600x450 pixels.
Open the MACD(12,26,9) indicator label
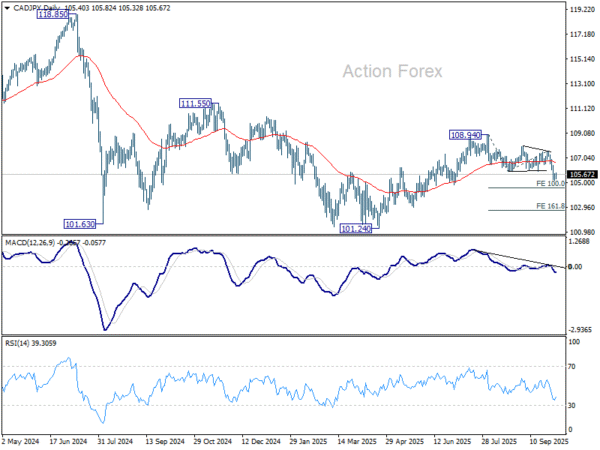(30, 243)
